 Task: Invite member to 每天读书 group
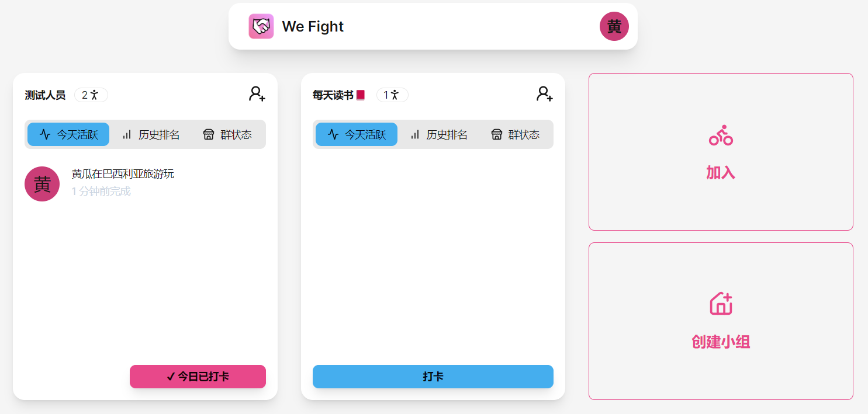click(x=545, y=94)
